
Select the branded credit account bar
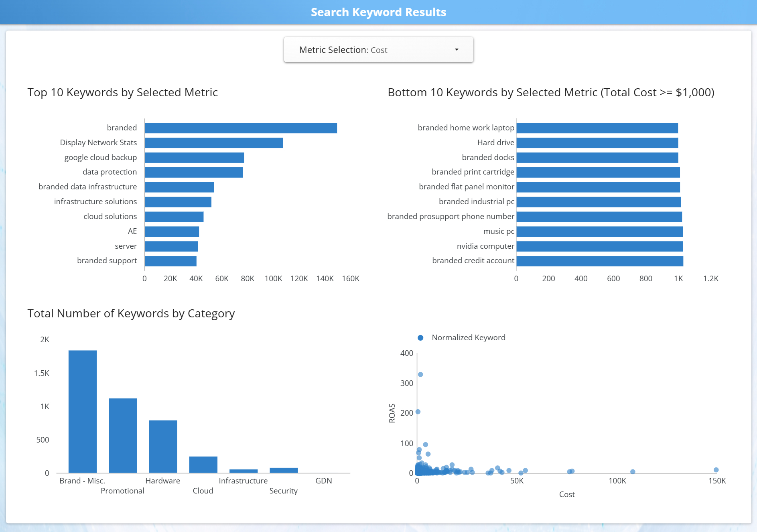point(599,260)
